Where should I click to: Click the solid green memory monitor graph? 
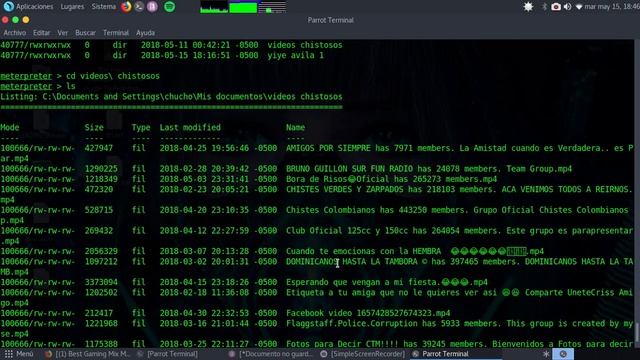[x=243, y=7]
